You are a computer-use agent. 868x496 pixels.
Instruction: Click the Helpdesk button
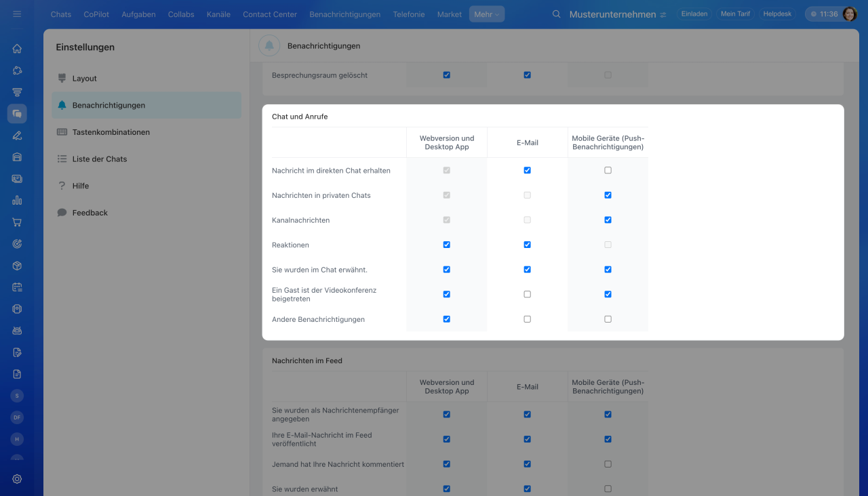point(777,14)
